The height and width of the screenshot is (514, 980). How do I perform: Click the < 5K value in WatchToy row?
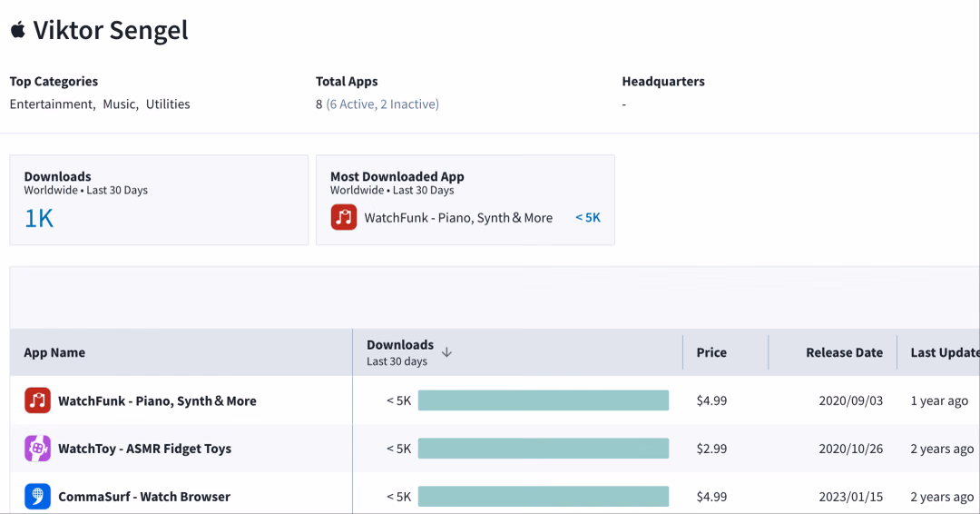398,449
